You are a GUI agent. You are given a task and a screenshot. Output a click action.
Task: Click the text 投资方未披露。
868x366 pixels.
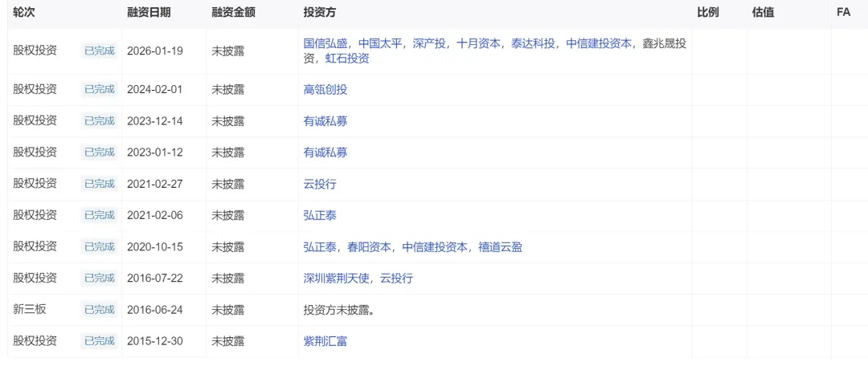click(339, 310)
